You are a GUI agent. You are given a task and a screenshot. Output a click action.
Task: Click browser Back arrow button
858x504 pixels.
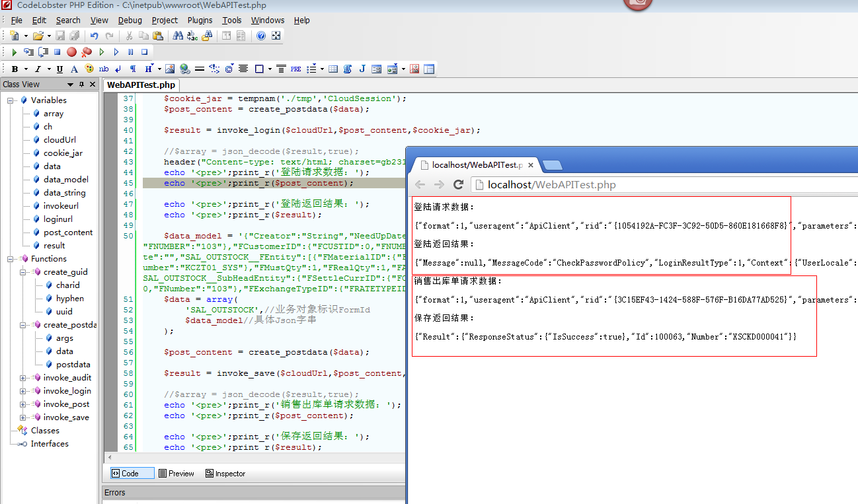[x=420, y=185]
